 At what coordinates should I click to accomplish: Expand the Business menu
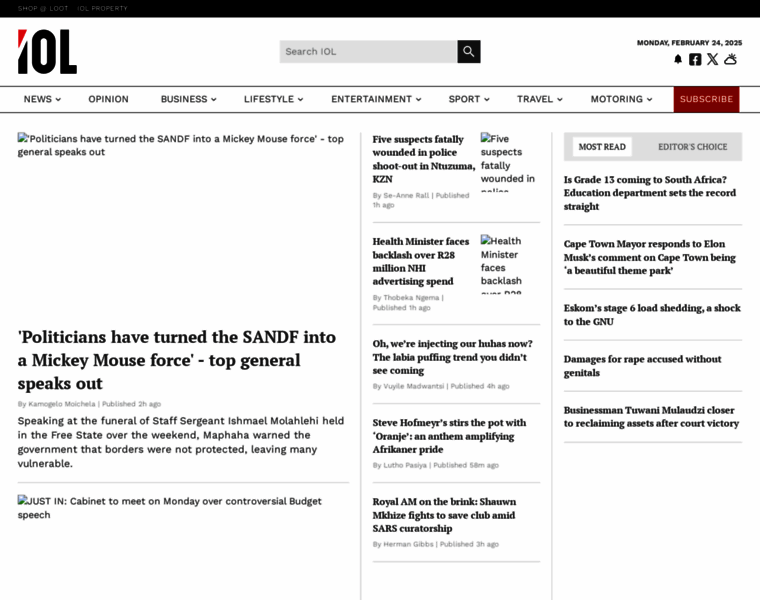click(x=189, y=99)
